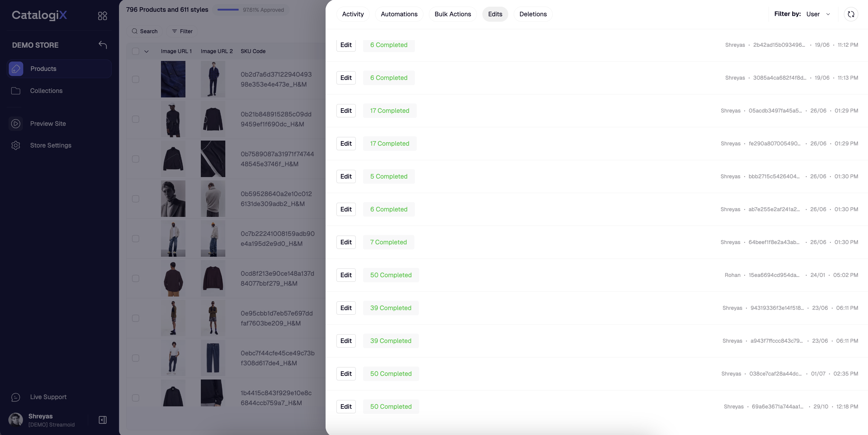Open Live Support chat
This screenshot has height=435, width=868.
[48, 397]
